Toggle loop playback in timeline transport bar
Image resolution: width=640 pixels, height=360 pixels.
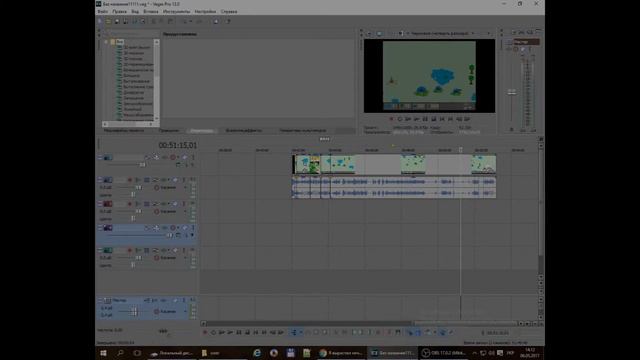213,333
